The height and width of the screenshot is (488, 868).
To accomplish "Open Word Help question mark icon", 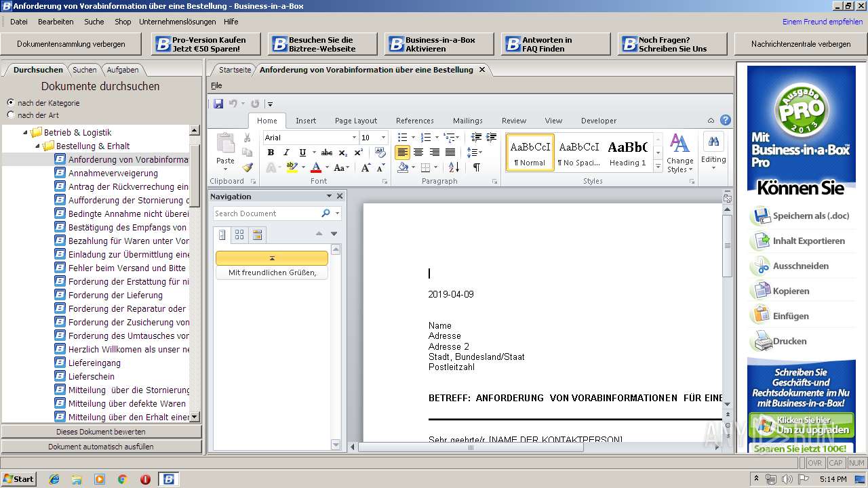I will [x=726, y=121].
